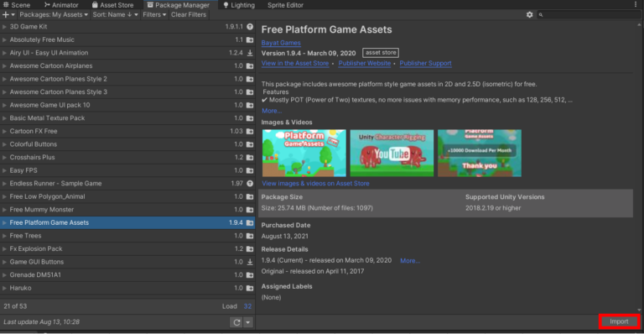Click View images & videos on Asset Store
This screenshot has width=644, height=334.
315,183
